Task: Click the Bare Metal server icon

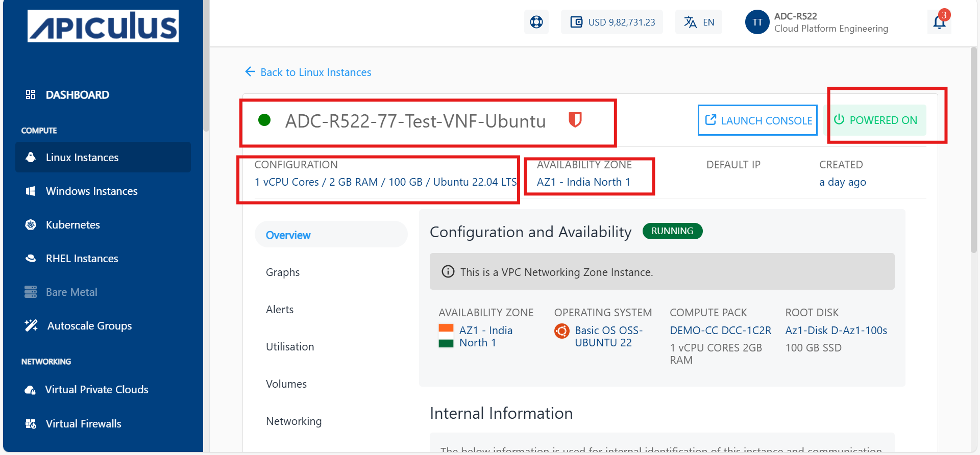Action: pos(31,292)
